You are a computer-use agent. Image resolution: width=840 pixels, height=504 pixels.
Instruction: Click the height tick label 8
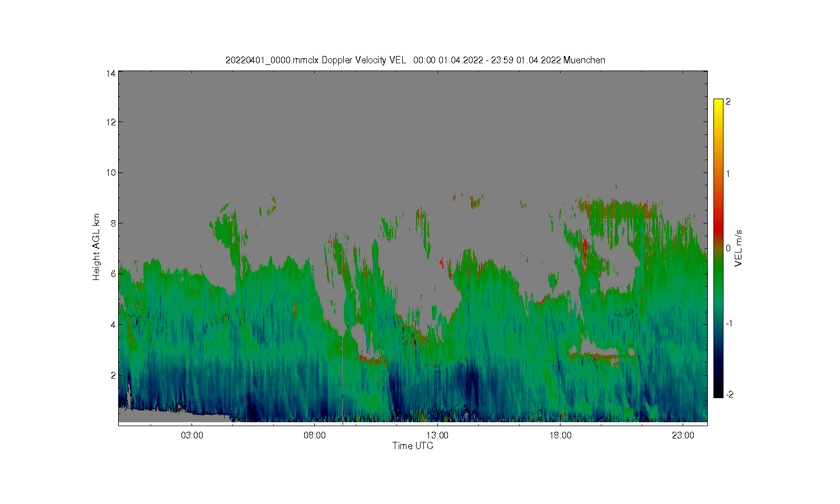click(113, 223)
